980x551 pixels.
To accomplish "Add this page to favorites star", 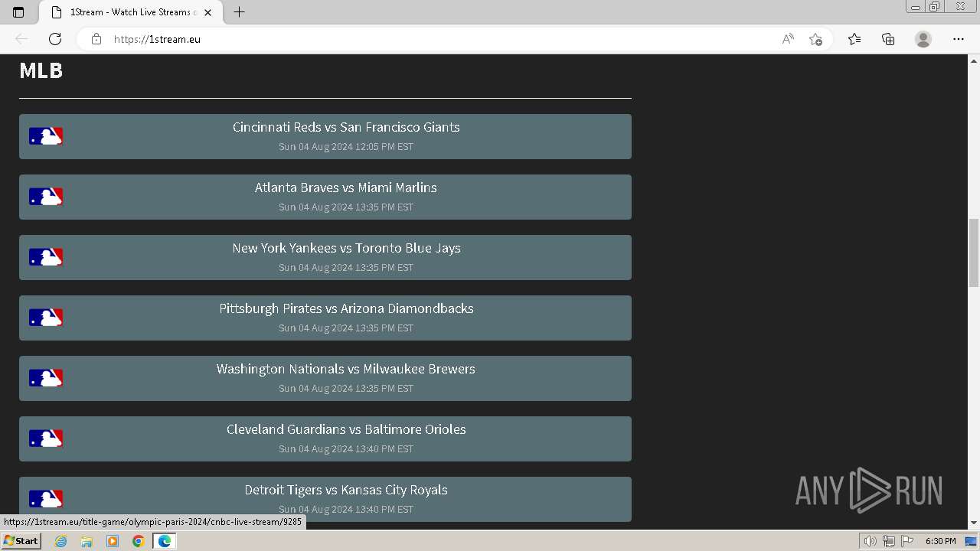I will 815,39.
